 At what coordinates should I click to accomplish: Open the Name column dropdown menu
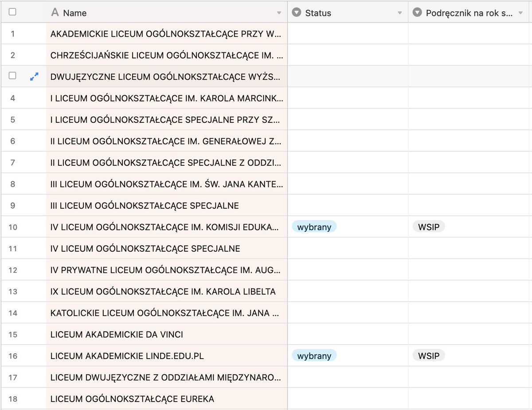coord(279,13)
